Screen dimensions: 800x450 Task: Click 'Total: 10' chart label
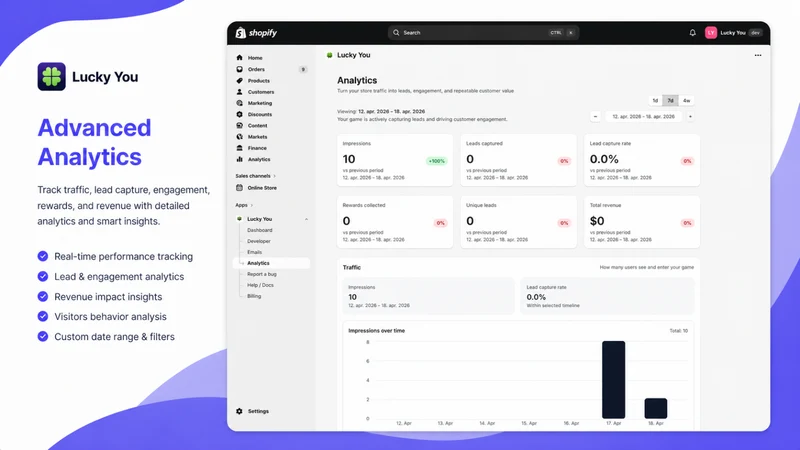pyautogui.click(x=679, y=331)
